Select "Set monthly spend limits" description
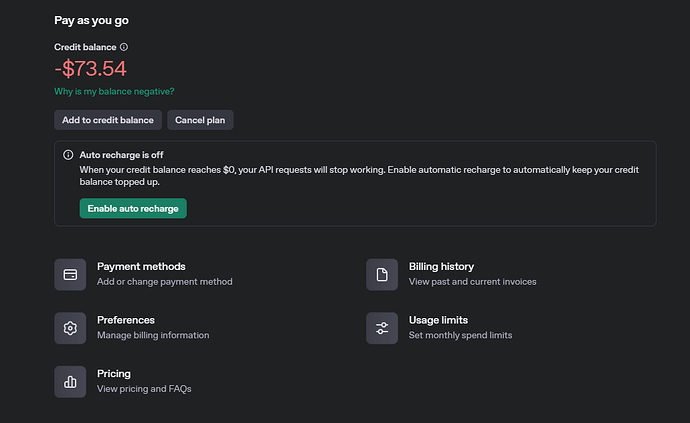Screen dimensions: 690x423 coord(460,335)
